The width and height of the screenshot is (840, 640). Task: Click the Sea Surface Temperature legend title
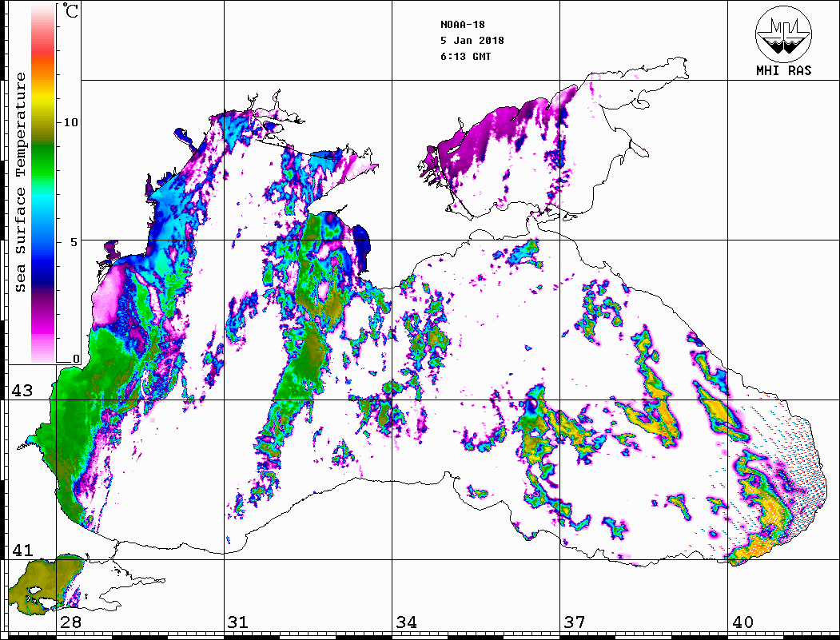pos(20,183)
